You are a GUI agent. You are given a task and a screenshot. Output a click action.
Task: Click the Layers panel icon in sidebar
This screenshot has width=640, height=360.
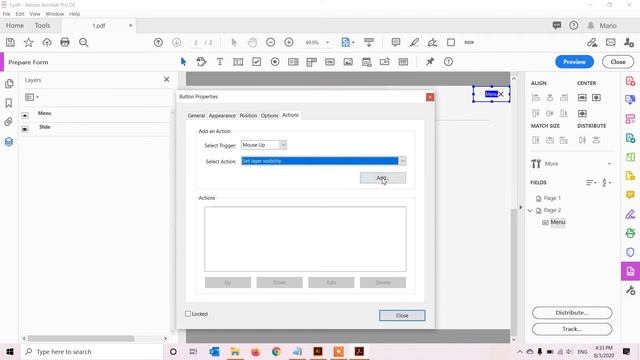[x=9, y=142]
